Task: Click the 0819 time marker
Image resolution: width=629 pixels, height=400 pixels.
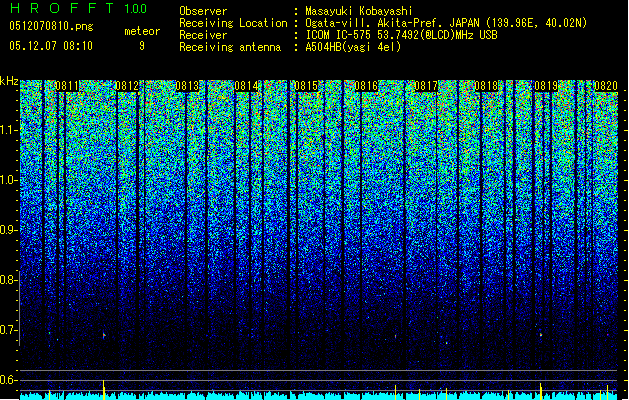Action: (546, 86)
